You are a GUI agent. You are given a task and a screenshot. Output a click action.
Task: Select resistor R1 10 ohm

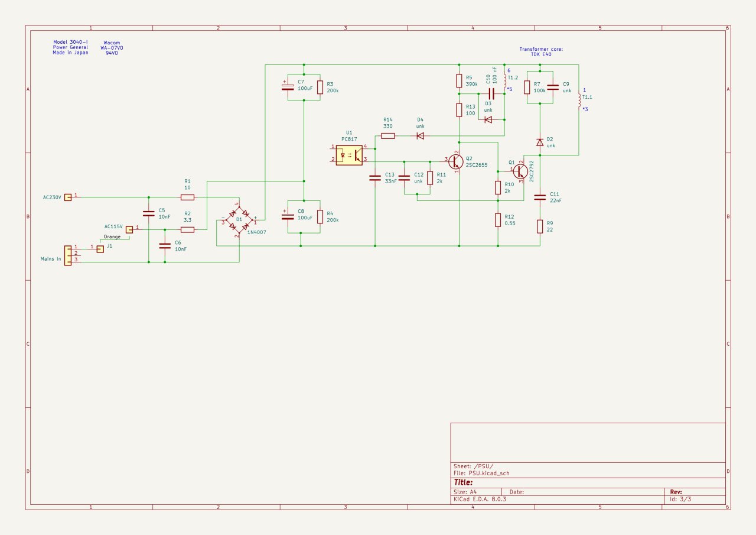point(188,197)
